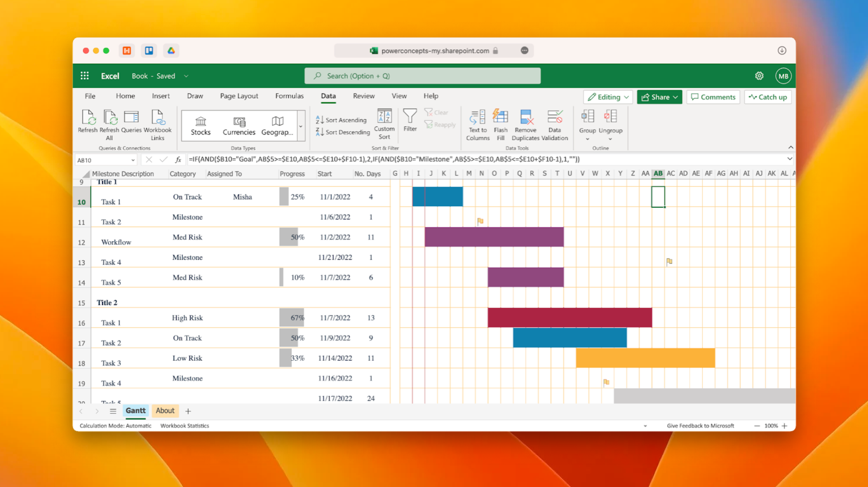This screenshot has width=868, height=487.
Task: Click the orange H icon in browser toolbar
Action: pos(127,51)
